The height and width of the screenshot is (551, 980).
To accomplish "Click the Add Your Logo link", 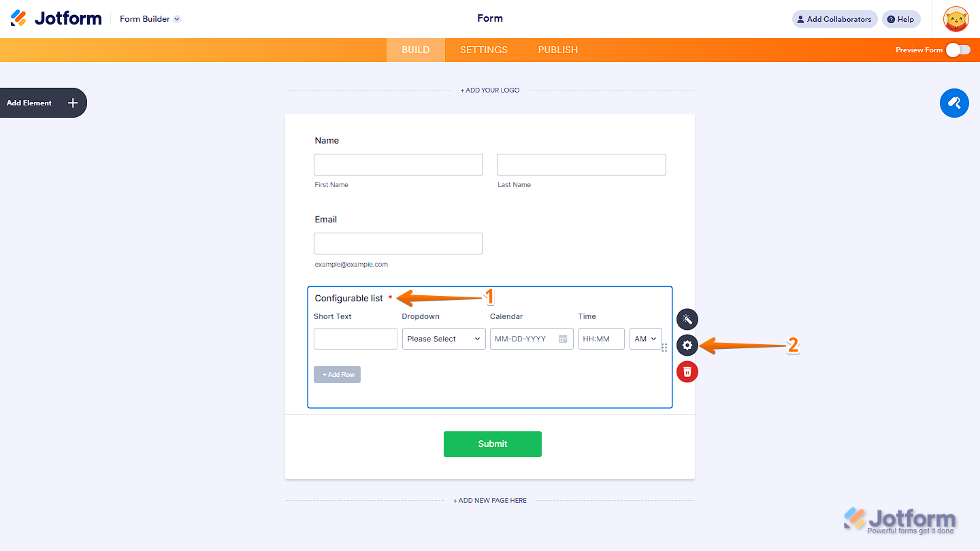I will [x=490, y=90].
